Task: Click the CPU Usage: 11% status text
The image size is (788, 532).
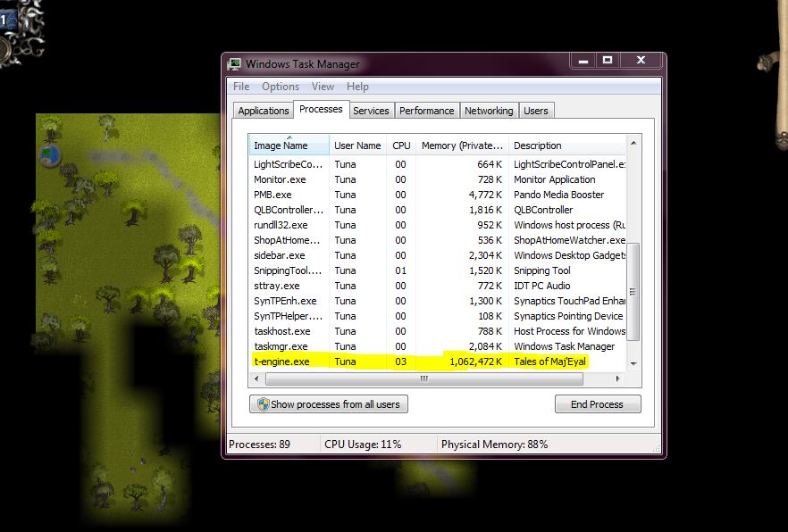Action: click(x=363, y=445)
